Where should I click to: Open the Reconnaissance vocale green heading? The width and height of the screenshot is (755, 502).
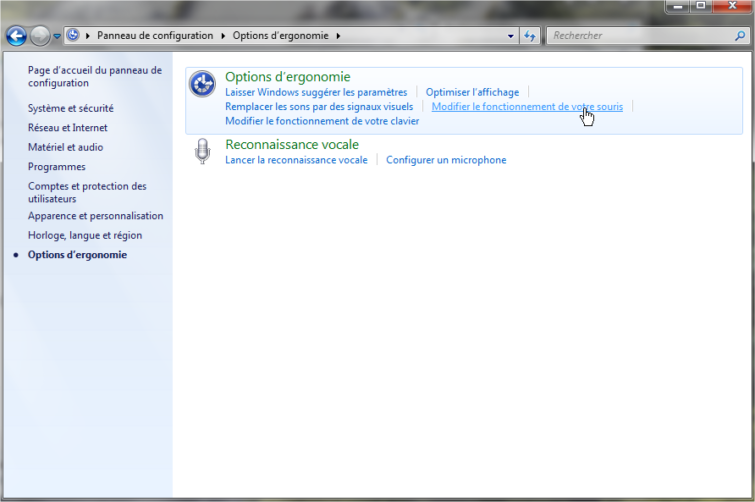tap(292, 145)
